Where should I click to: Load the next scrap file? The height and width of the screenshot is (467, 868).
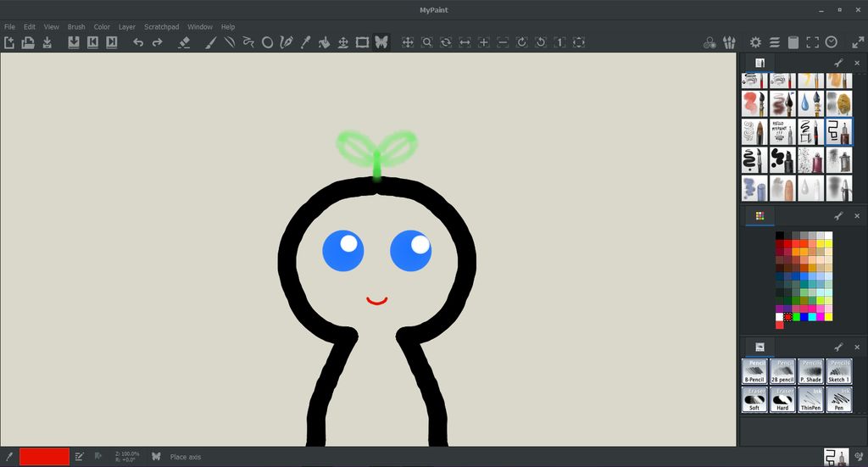click(x=111, y=42)
